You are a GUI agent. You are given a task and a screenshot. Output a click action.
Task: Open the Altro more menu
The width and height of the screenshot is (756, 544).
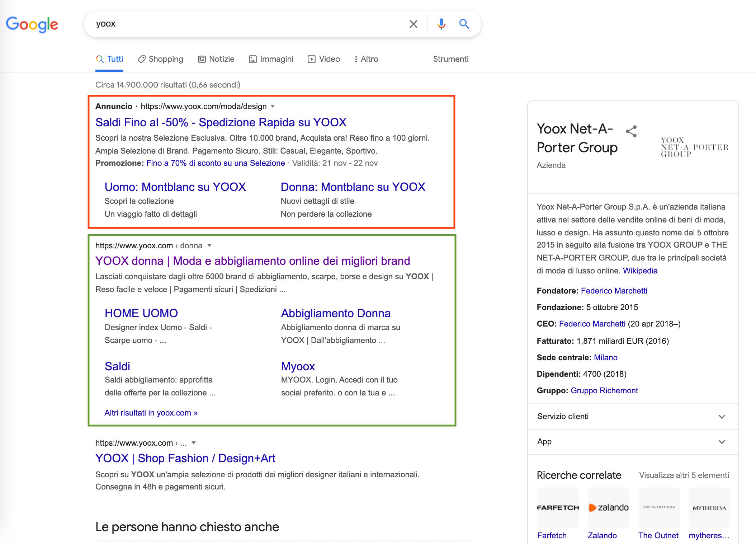point(366,59)
